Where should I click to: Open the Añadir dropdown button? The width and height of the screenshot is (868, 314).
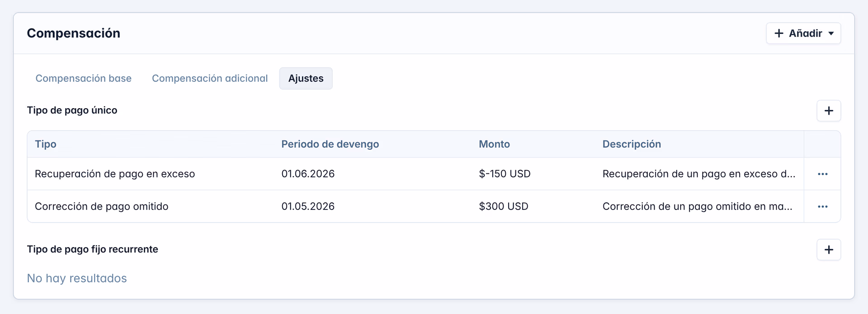(803, 33)
